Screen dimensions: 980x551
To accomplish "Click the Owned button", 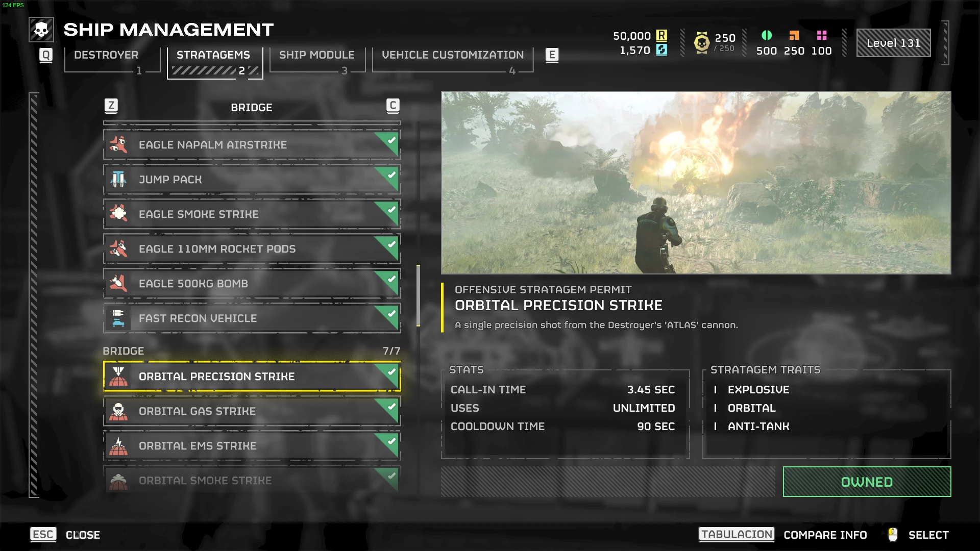I will (x=867, y=482).
